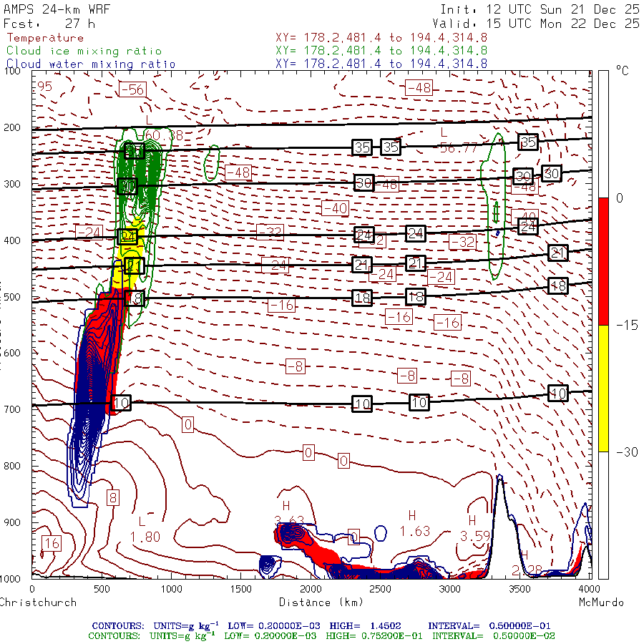
Task: Select the "AMPS 24-km WRF" title text
Action: pos(57,9)
